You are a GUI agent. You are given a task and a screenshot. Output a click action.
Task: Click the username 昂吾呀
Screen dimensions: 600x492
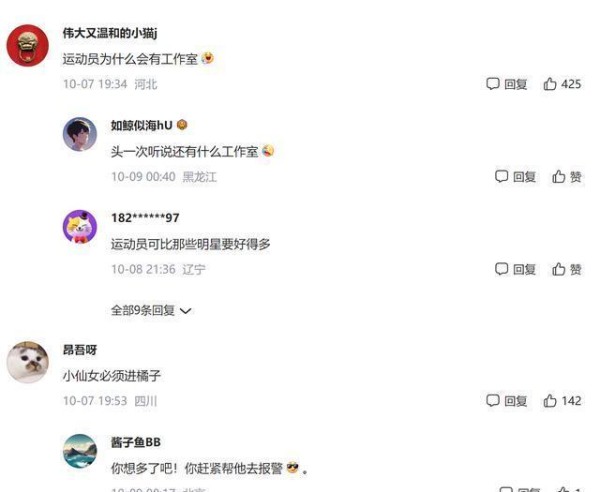click(80, 350)
